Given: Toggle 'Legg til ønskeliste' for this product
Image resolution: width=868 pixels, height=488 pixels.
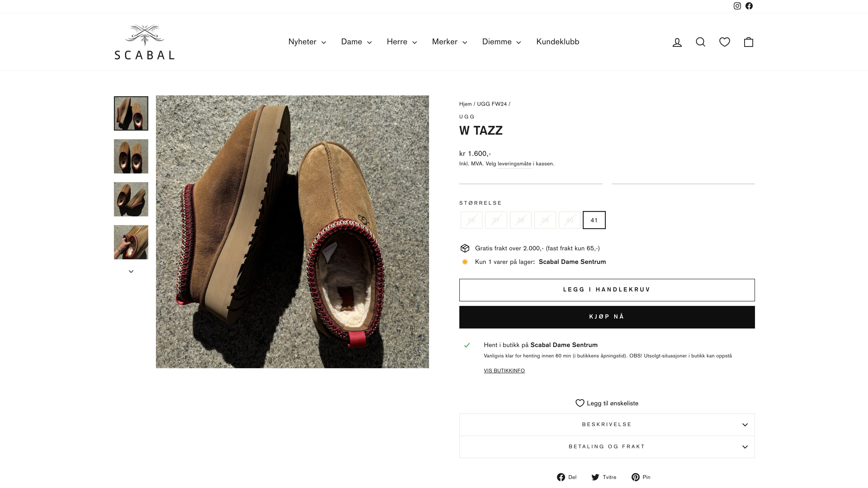Looking at the screenshot, I should coord(606,403).
